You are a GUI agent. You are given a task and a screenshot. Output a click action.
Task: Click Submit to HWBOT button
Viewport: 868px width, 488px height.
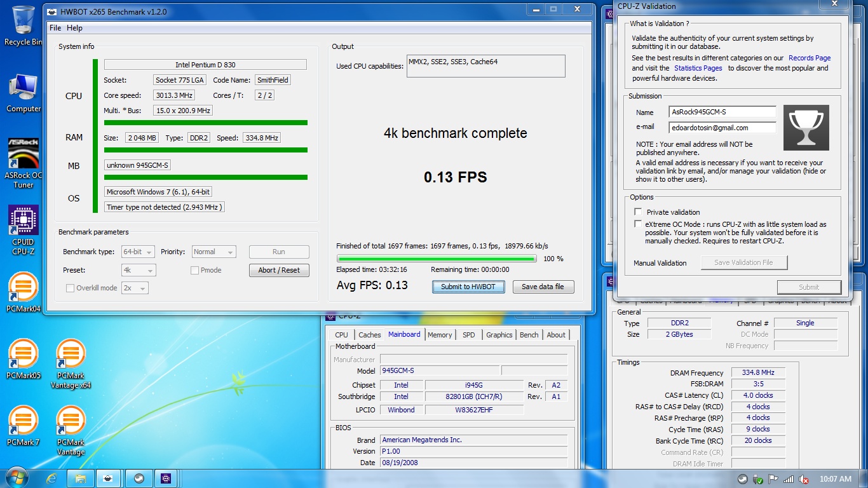(468, 287)
